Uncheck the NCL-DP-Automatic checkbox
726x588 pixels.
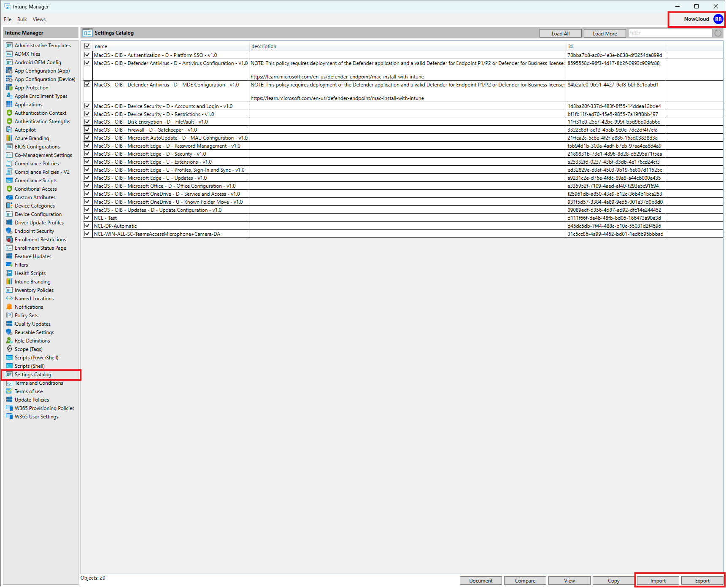[87, 226]
